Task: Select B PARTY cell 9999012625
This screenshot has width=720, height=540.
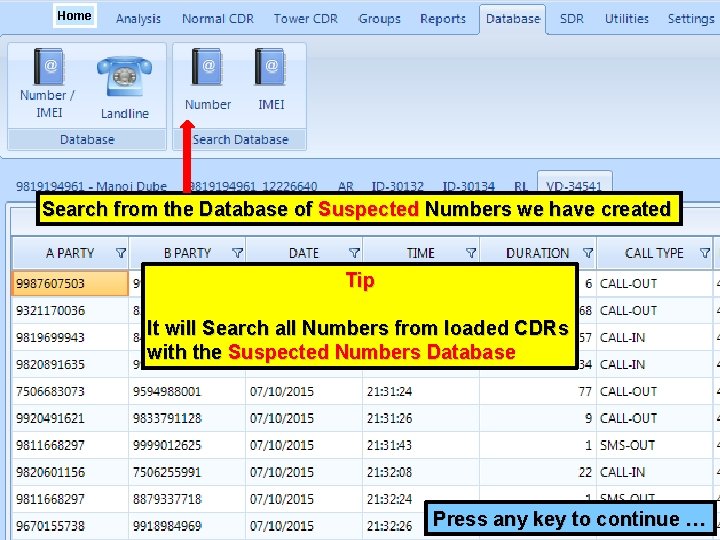Action: coord(187,445)
